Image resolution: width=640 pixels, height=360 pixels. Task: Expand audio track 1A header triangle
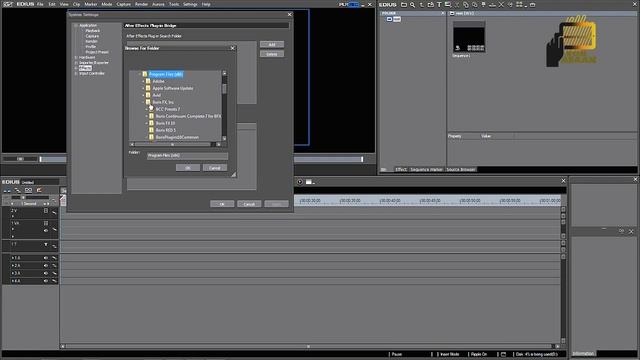pyautogui.click(x=13, y=258)
